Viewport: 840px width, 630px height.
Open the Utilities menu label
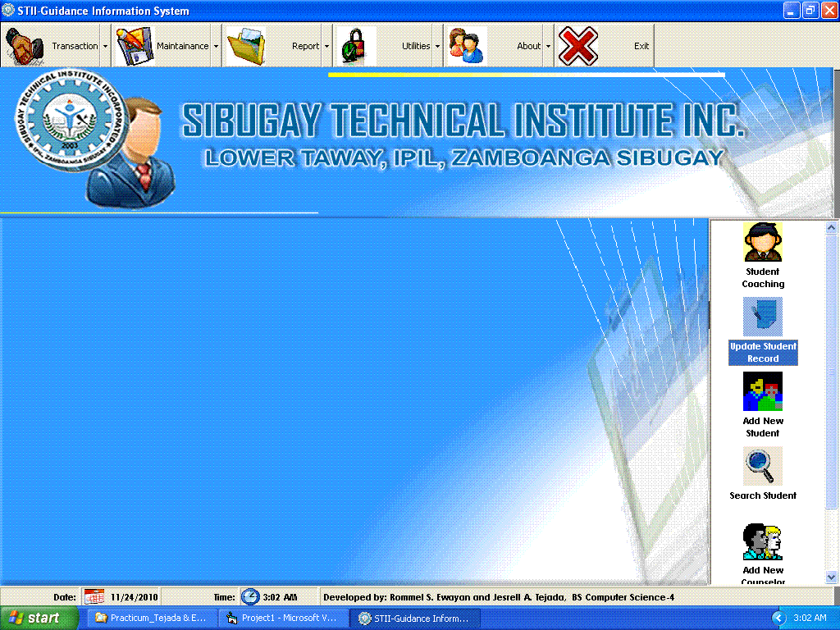[416, 46]
